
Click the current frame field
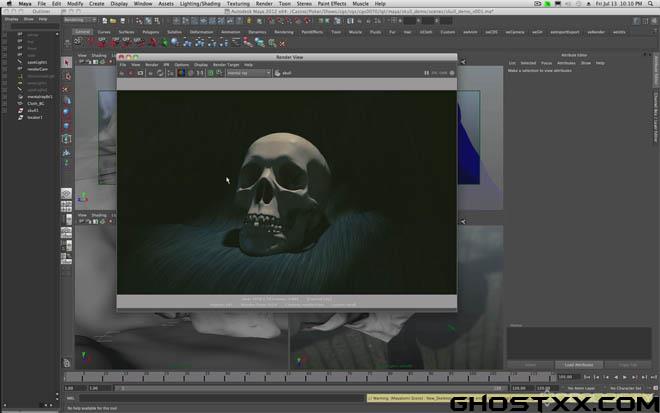click(567, 377)
